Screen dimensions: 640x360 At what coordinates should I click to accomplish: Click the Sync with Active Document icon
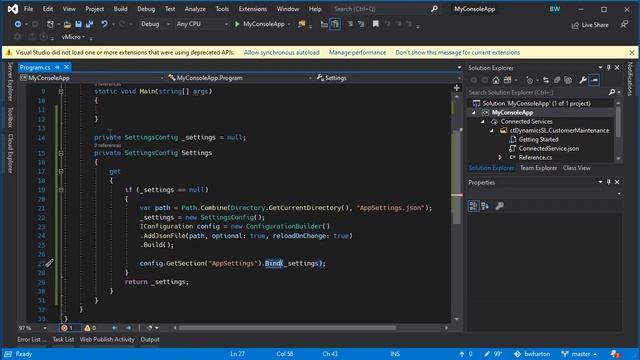(546, 80)
